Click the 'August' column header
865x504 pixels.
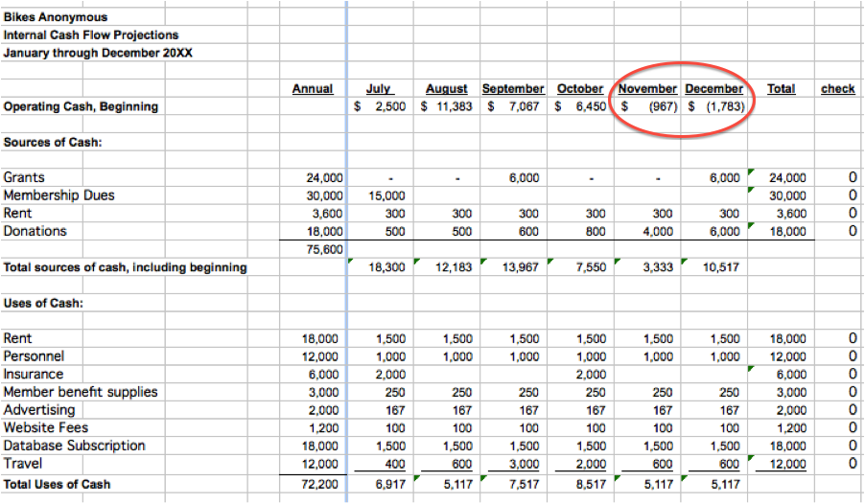pos(446,88)
